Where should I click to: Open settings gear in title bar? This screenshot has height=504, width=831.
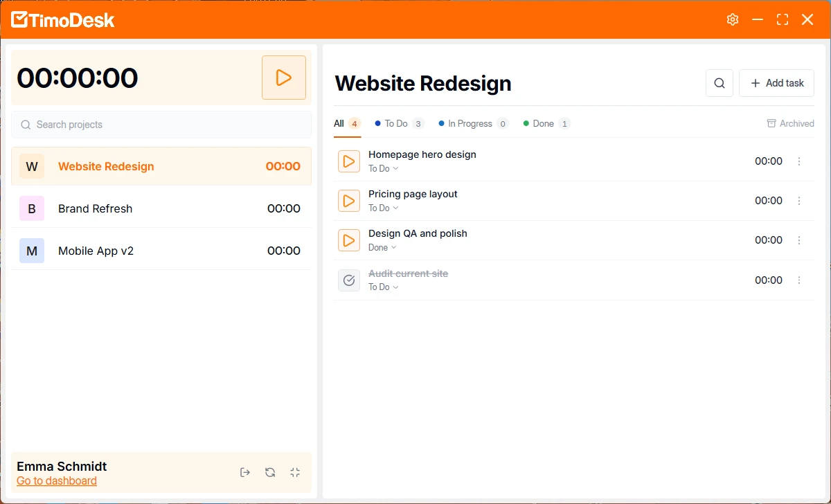click(733, 19)
